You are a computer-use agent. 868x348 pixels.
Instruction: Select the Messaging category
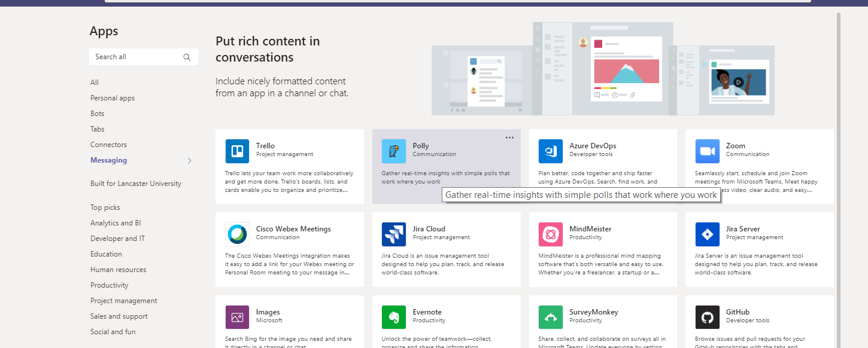(108, 160)
